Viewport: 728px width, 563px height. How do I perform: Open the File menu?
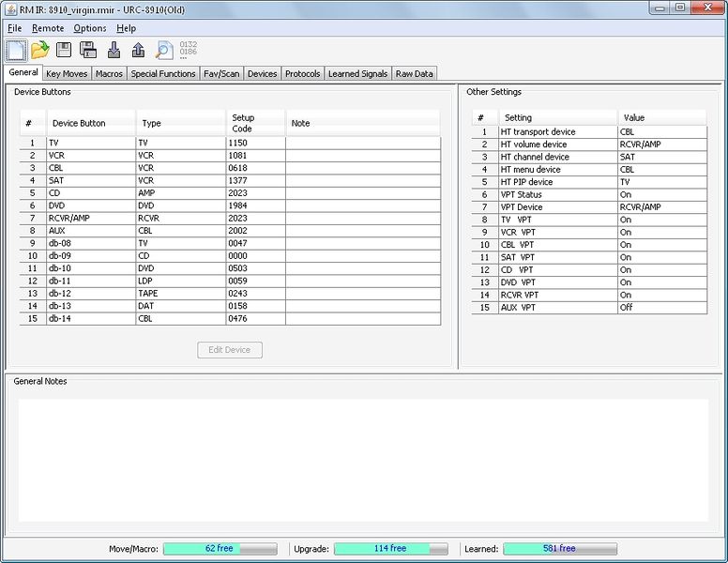point(14,28)
